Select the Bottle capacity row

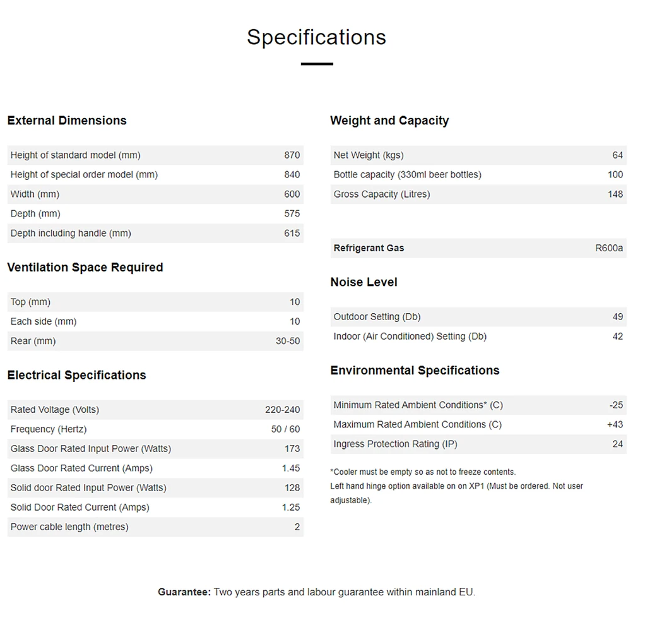click(x=478, y=175)
